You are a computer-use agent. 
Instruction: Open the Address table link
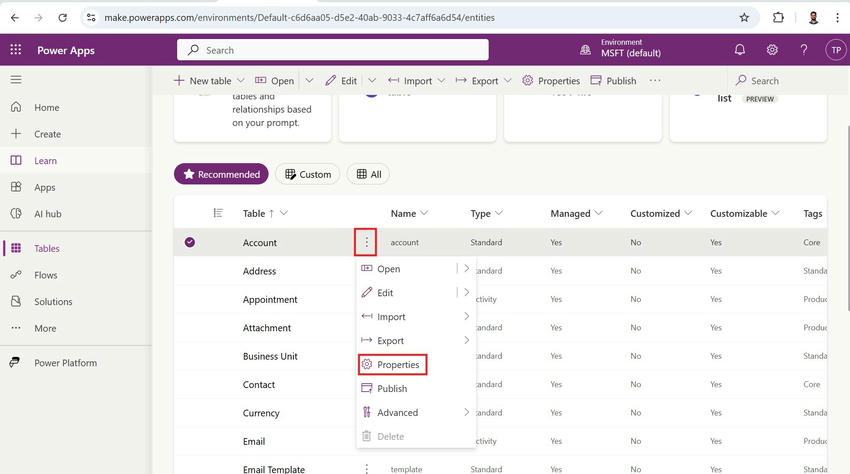[259, 271]
